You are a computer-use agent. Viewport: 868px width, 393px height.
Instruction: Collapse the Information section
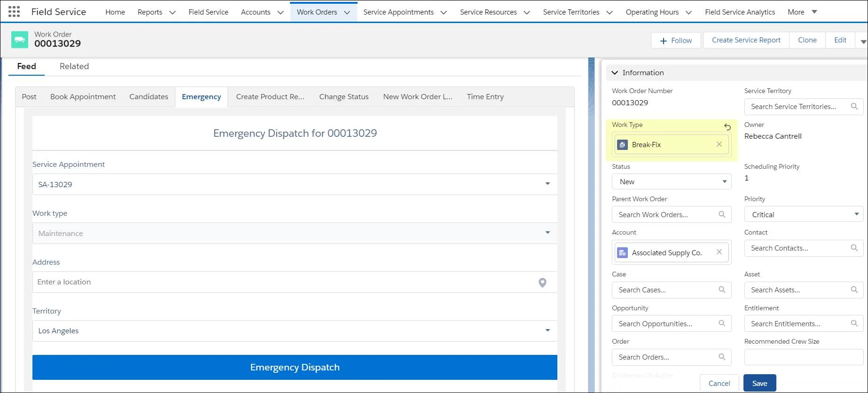click(x=615, y=73)
